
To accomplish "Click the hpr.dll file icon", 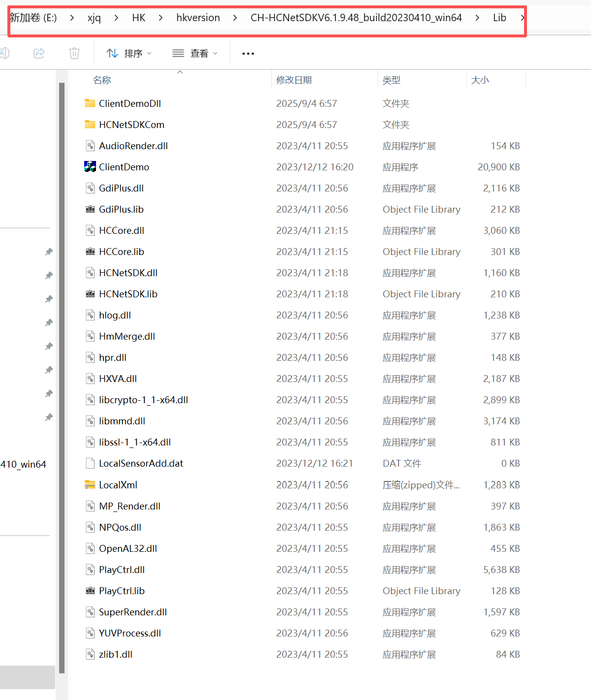I will point(90,357).
